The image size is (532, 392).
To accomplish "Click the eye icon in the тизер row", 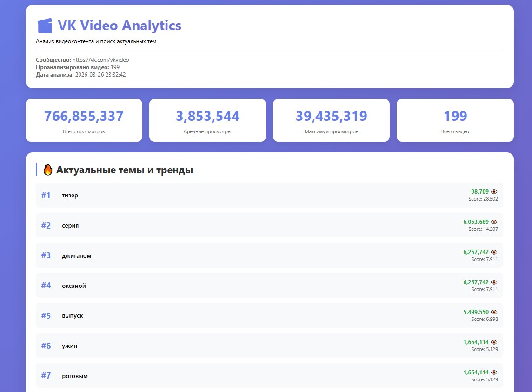I will (x=494, y=192).
